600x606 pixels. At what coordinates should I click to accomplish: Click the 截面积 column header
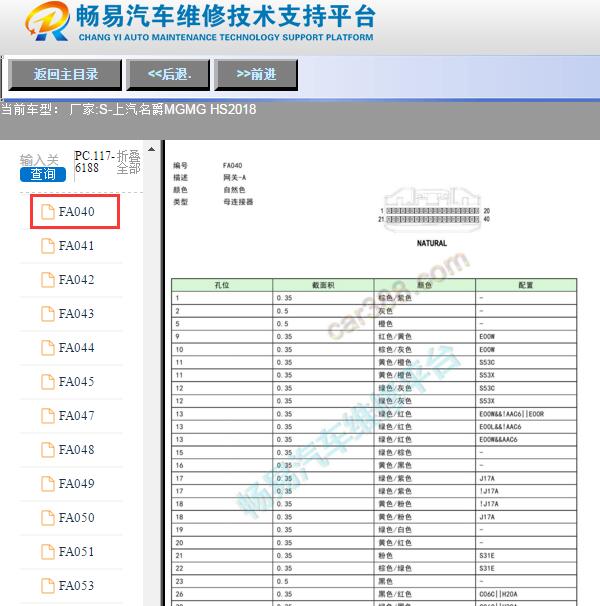(323, 285)
